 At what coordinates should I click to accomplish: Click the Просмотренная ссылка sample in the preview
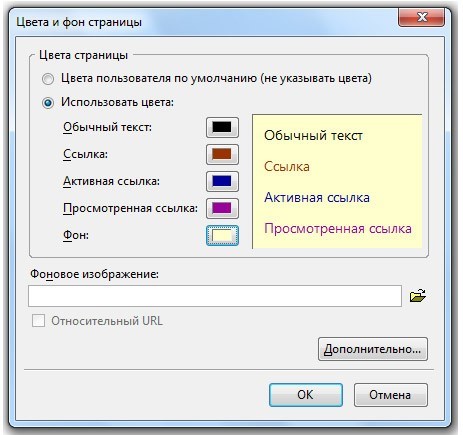click(338, 229)
